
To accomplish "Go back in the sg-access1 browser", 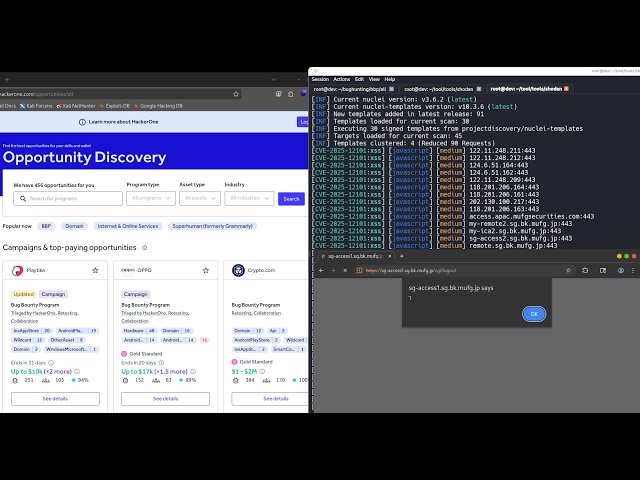I will tap(321, 270).
